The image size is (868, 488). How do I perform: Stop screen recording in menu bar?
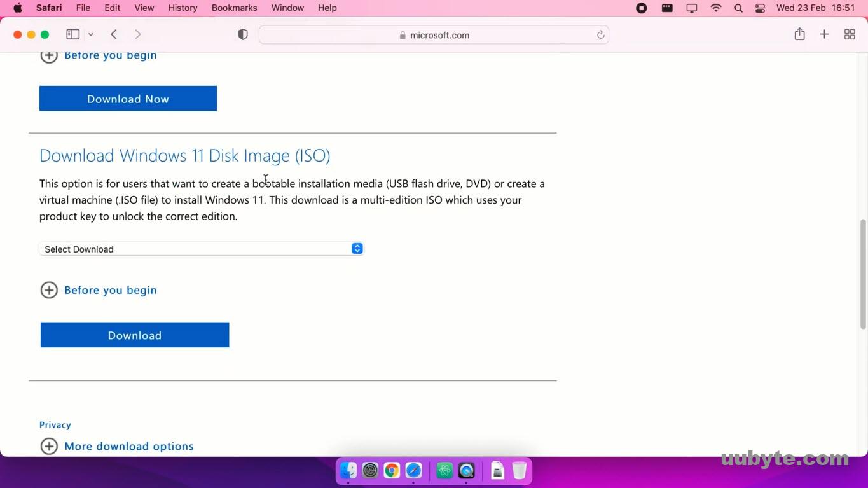pos(642,8)
